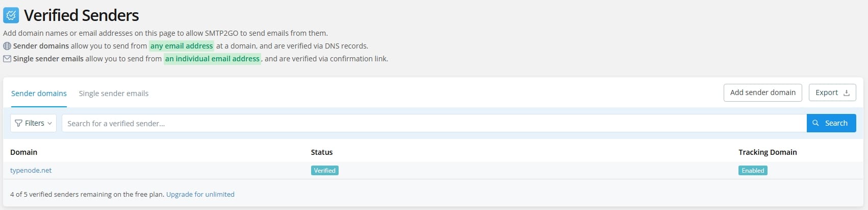Click the Status column header
Viewport: 868px width, 210px height.
(322, 152)
